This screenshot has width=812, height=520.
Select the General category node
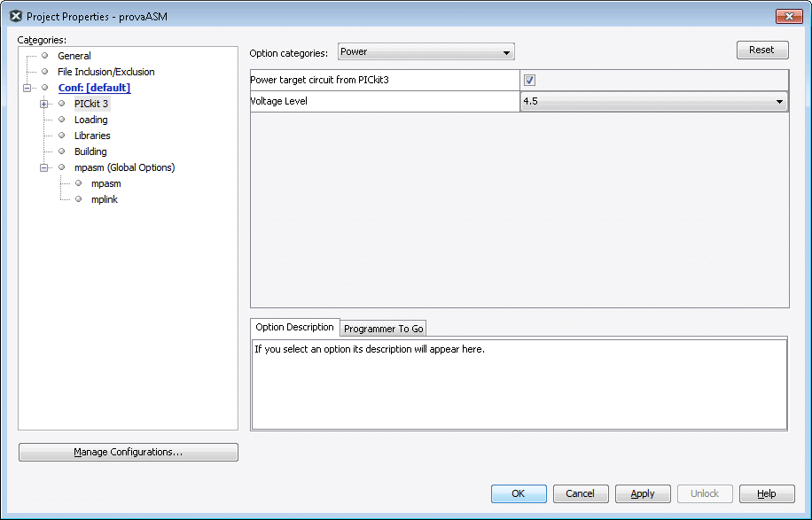point(74,56)
